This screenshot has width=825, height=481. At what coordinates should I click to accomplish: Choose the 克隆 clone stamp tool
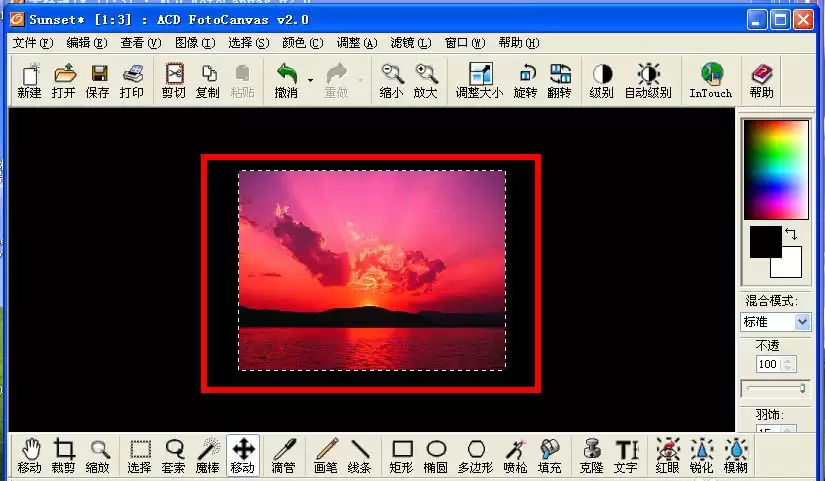point(591,455)
